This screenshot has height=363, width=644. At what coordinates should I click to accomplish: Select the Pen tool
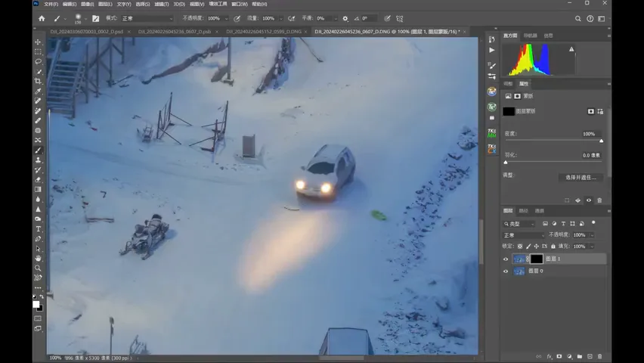pos(39,239)
